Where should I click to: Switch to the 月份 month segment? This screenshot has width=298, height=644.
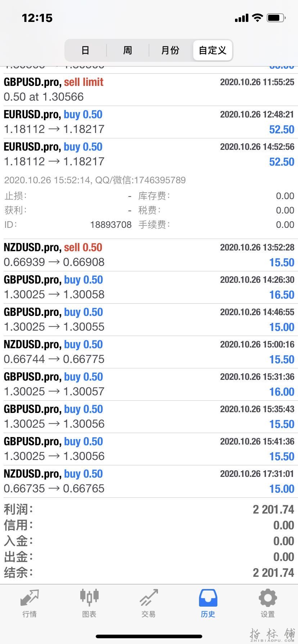170,50
